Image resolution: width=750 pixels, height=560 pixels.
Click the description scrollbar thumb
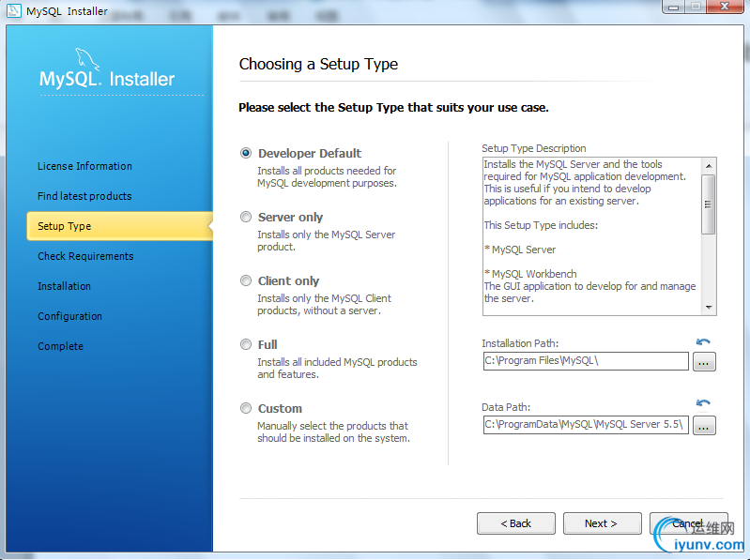point(709,204)
